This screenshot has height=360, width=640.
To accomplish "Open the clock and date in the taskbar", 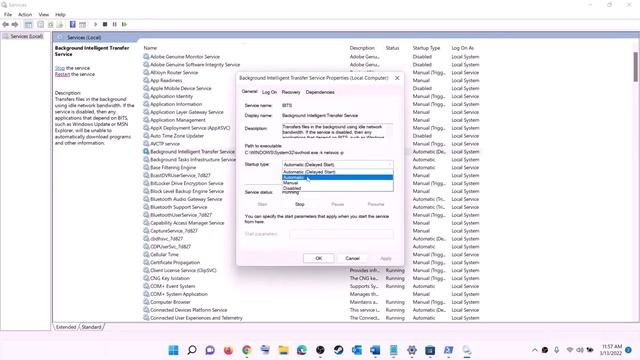I will pos(611,350).
